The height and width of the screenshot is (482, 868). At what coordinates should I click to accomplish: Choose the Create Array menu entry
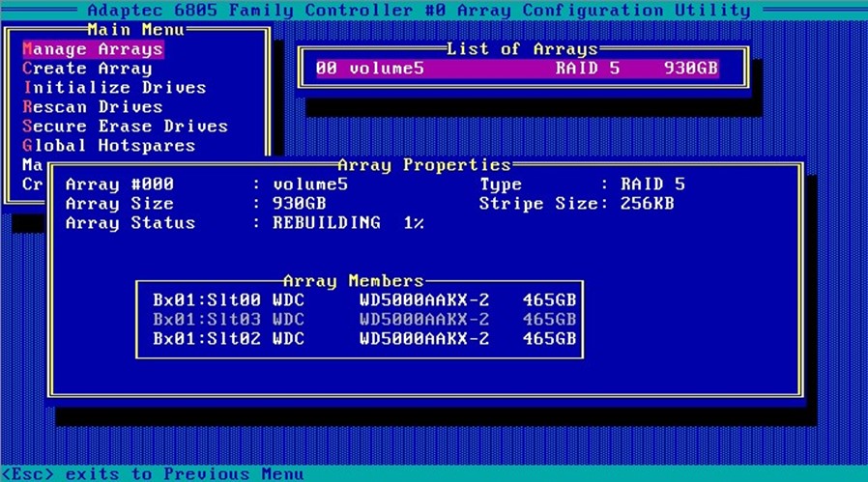coord(87,69)
